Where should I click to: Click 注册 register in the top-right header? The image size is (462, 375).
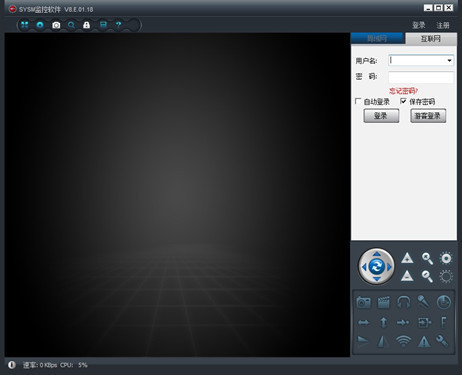[443, 25]
